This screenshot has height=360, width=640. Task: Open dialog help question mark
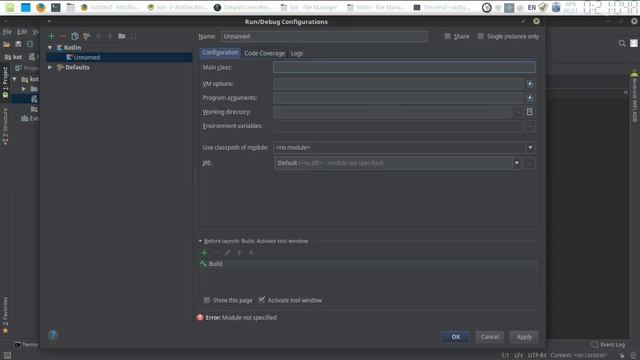[53, 335]
